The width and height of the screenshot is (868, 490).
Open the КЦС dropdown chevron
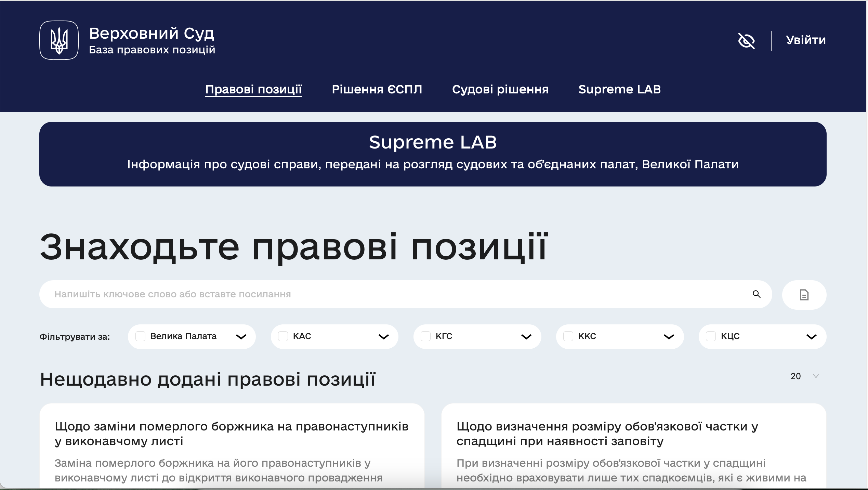click(811, 337)
